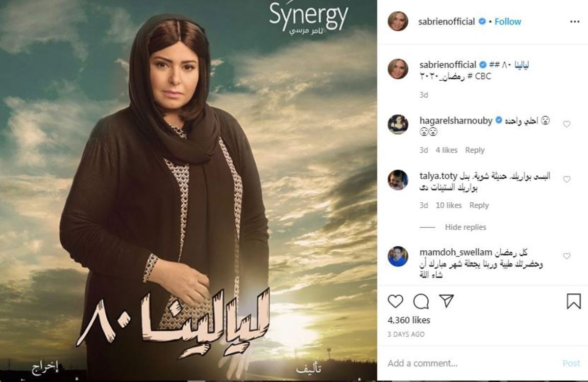Like talya.toty's comment heart

coord(566,180)
